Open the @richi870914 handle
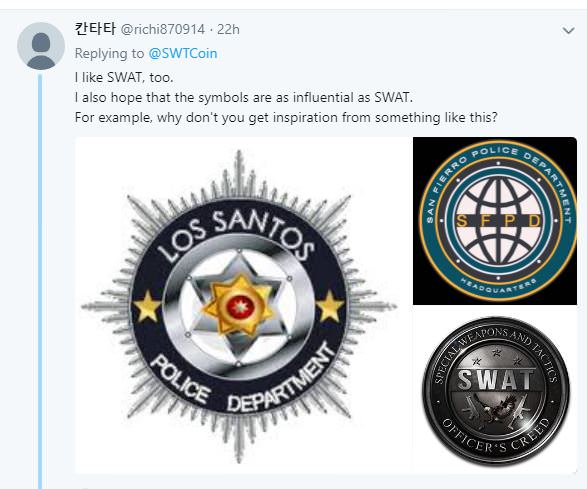The height and width of the screenshot is (489, 587). [x=163, y=29]
